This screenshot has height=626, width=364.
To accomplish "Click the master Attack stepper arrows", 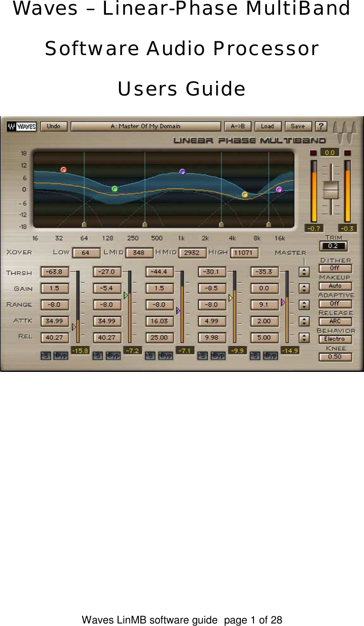I will (x=304, y=321).
